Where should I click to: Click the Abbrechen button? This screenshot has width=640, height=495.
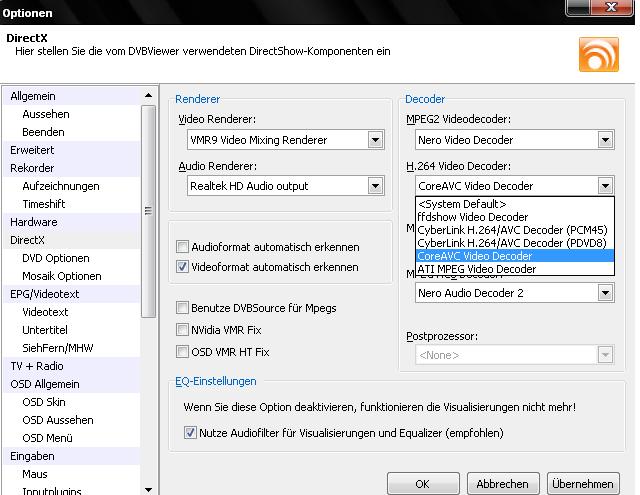(502, 484)
